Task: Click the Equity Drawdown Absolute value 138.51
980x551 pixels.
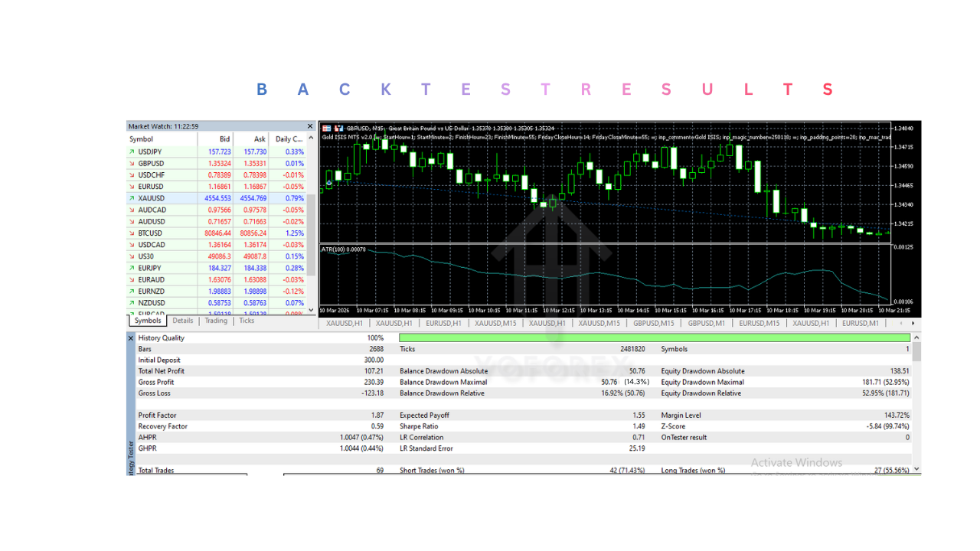Action: [899, 371]
